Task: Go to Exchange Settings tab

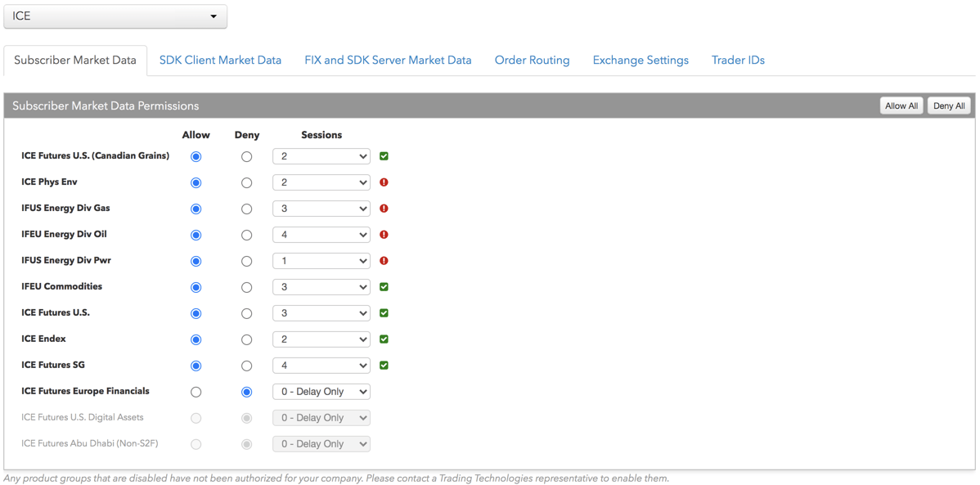Action: [x=641, y=61]
